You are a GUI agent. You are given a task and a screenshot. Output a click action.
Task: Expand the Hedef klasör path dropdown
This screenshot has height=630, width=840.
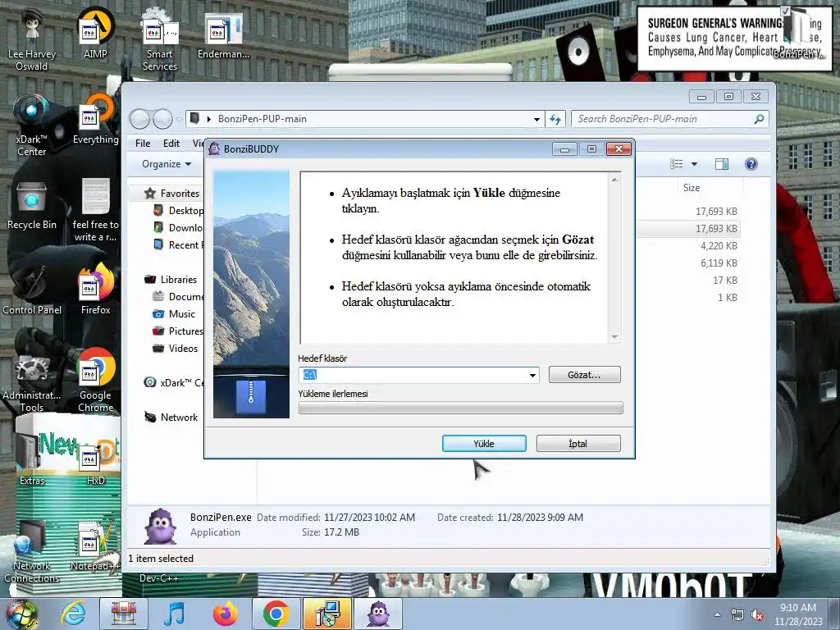[532, 375]
